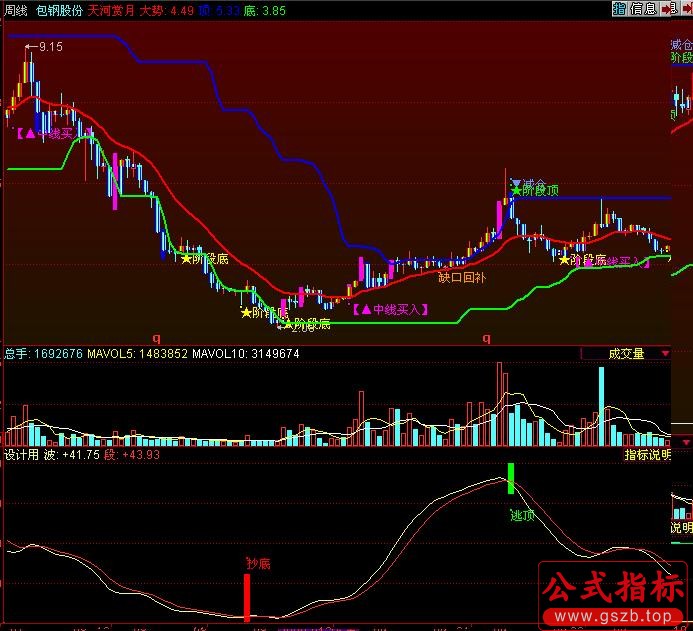Click the 指 indicator icon at top right
The height and width of the screenshot is (631, 693).
pyautogui.click(x=620, y=9)
